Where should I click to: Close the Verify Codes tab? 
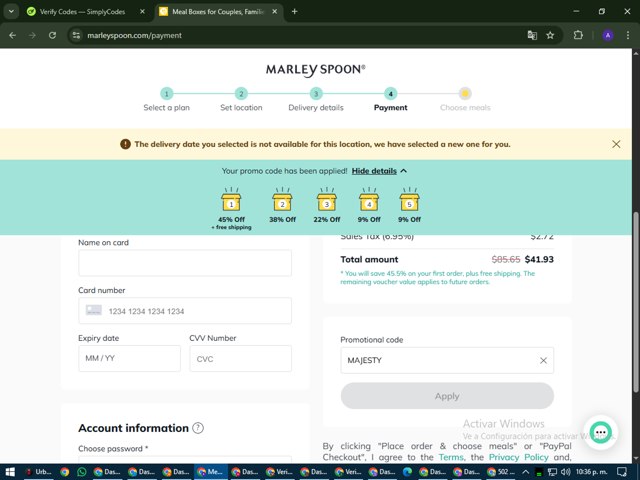[x=142, y=12]
